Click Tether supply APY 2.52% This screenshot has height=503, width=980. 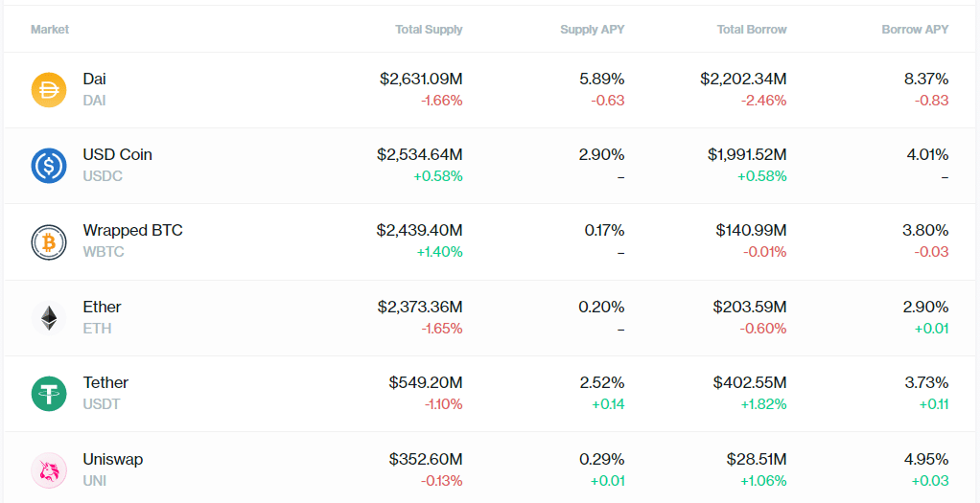pos(602,382)
